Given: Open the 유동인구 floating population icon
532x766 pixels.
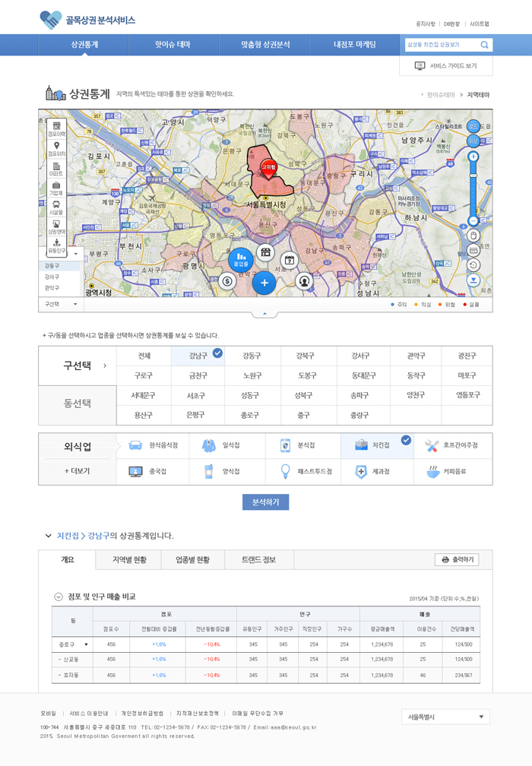Looking at the screenshot, I should point(56,245).
